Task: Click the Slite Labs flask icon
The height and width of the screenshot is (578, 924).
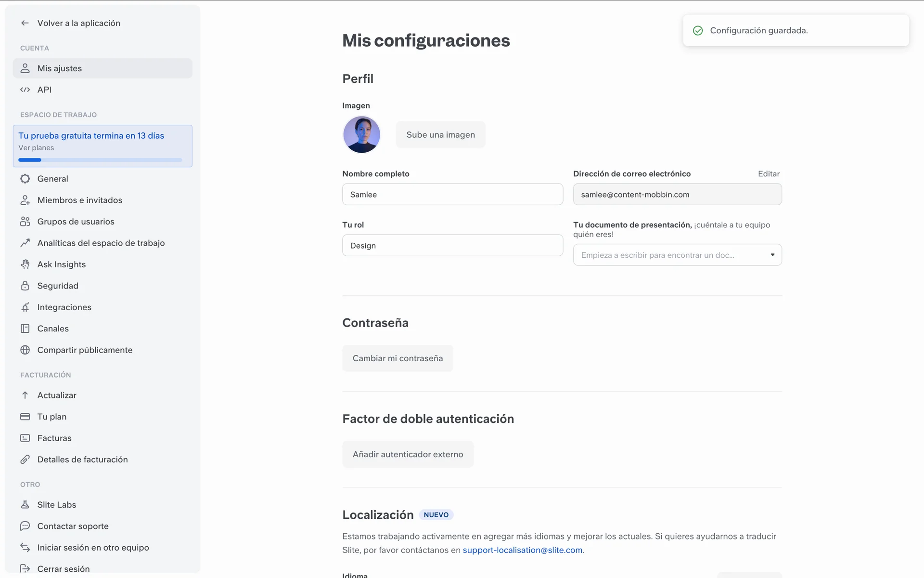Action: tap(25, 505)
